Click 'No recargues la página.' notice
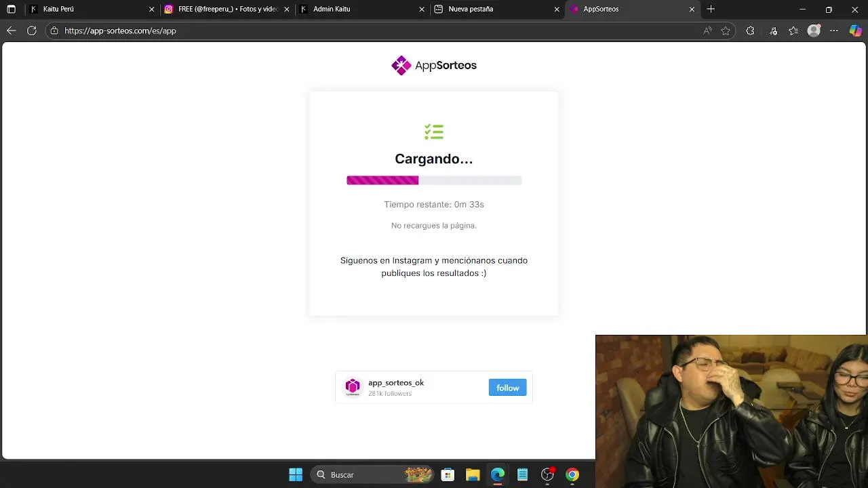 434,225
